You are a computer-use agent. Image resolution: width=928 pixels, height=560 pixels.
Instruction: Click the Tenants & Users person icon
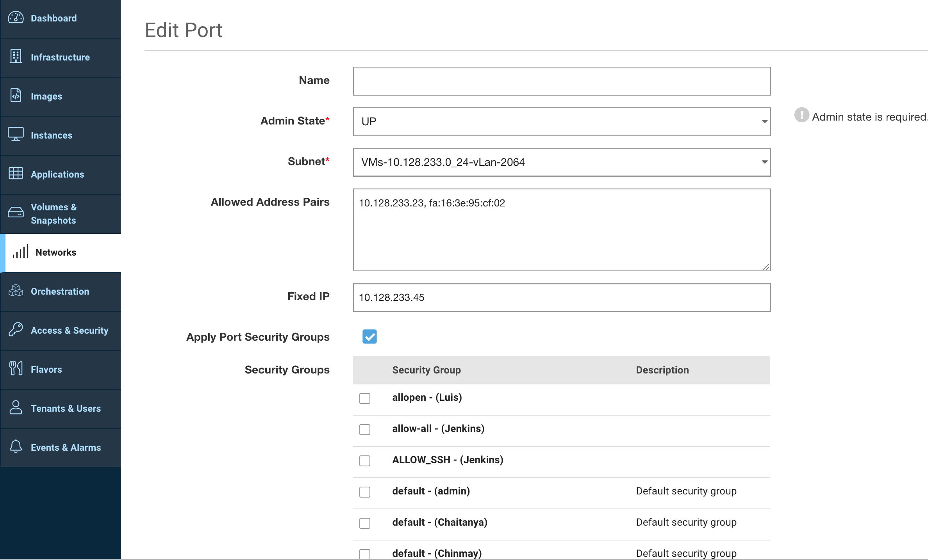coord(16,407)
